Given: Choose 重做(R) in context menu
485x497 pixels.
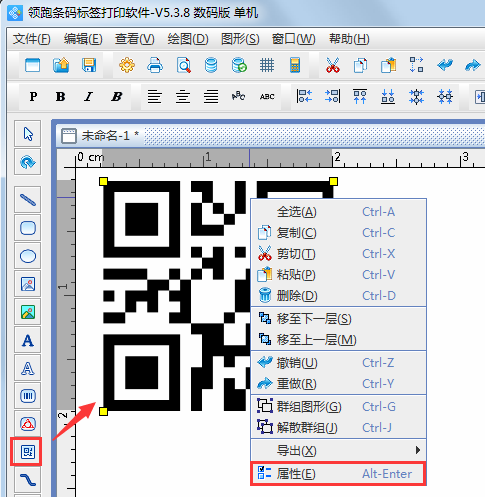Looking at the screenshot, I should click(x=338, y=384).
